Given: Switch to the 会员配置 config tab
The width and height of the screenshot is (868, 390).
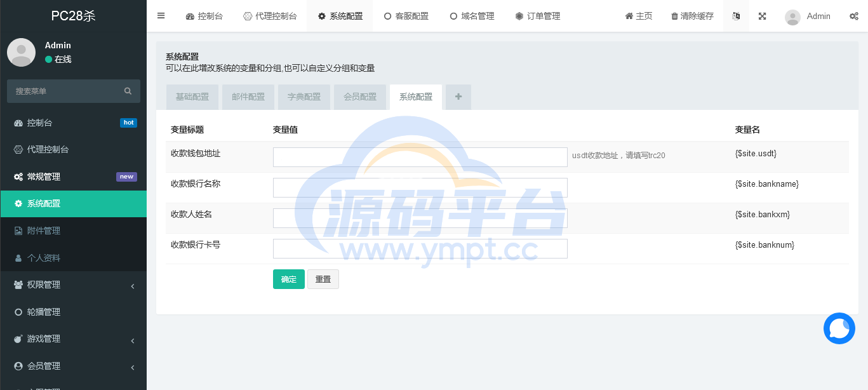Looking at the screenshot, I should 360,97.
